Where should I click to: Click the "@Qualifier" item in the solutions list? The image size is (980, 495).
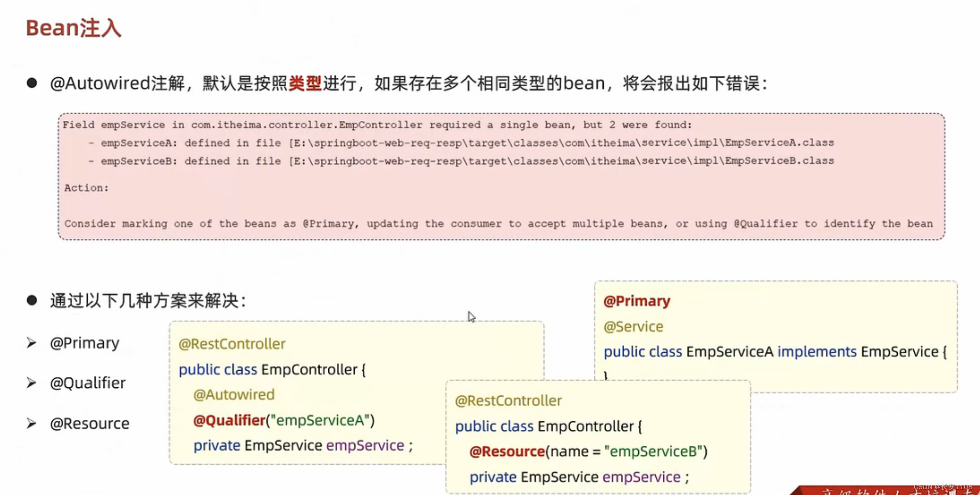click(x=88, y=383)
